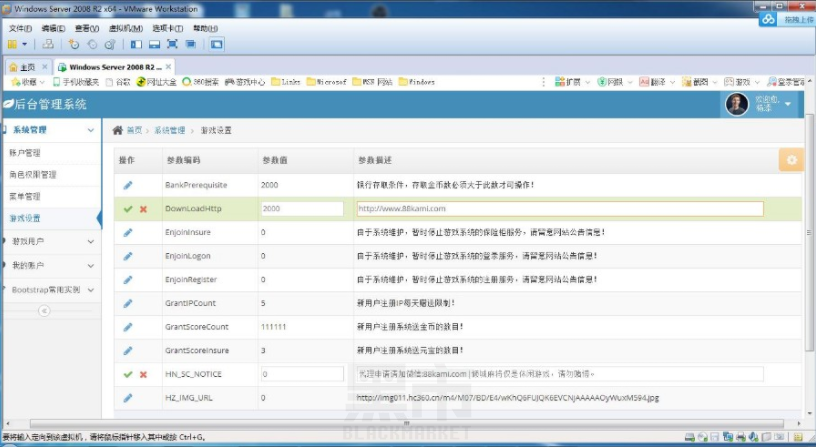Collapse the 系统管理 sidebar section
816x448 pixels.
[x=51, y=130]
